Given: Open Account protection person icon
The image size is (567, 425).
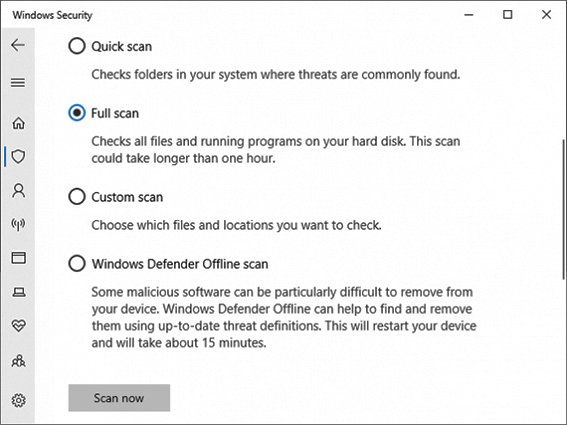Looking at the screenshot, I should pos(18,190).
